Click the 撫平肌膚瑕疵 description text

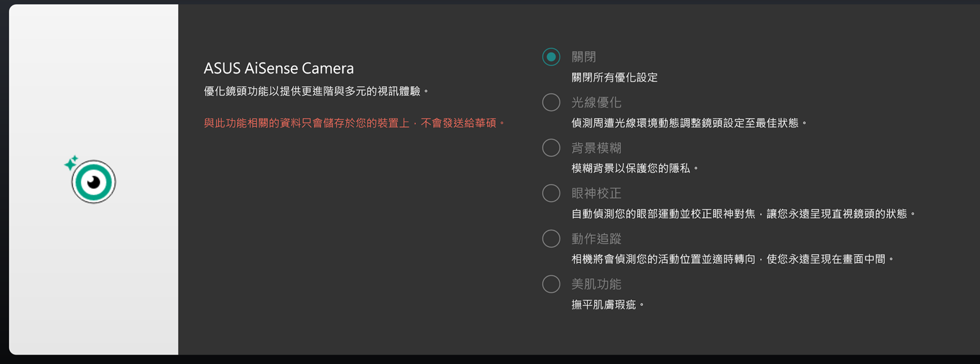(x=607, y=305)
